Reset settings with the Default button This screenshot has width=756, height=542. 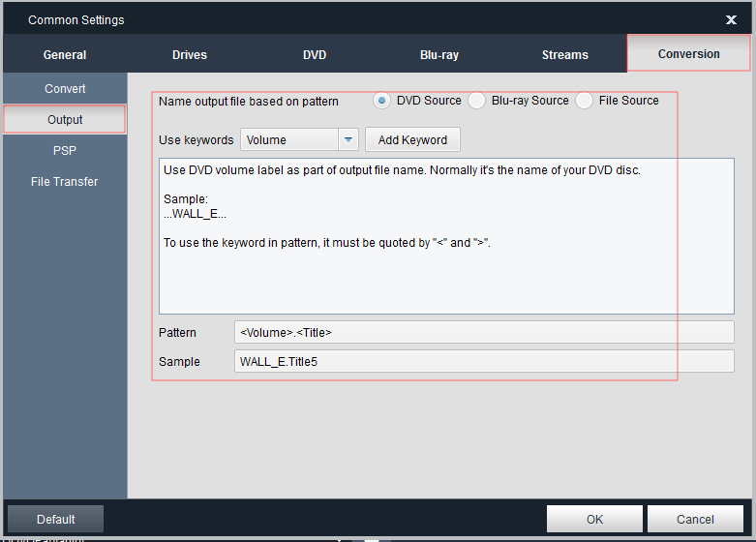pos(55,519)
